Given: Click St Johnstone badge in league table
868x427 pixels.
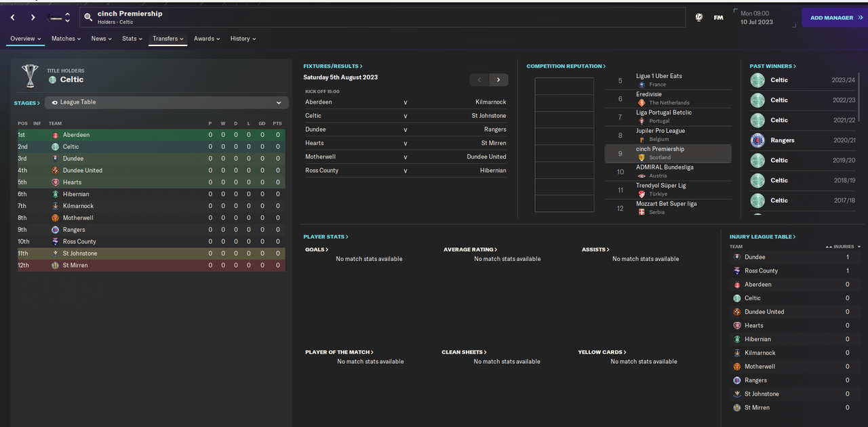Looking at the screenshot, I should [x=56, y=253].
